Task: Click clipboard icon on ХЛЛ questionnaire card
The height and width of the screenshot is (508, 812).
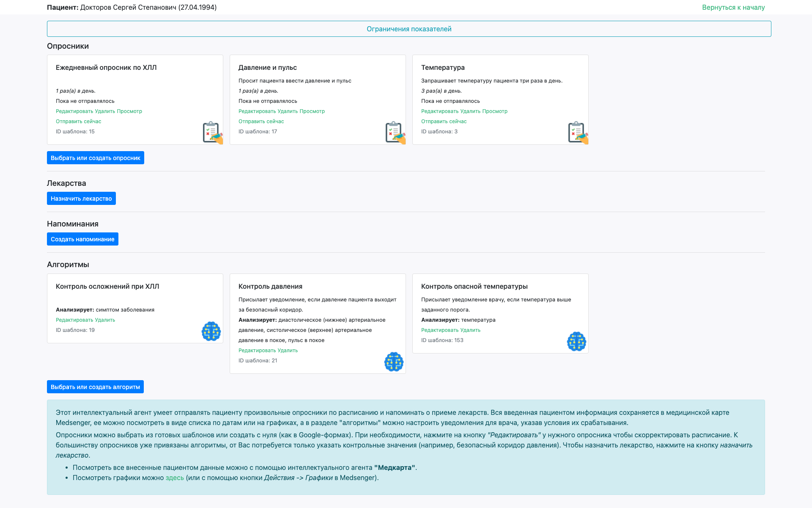Action: (212, 133)
